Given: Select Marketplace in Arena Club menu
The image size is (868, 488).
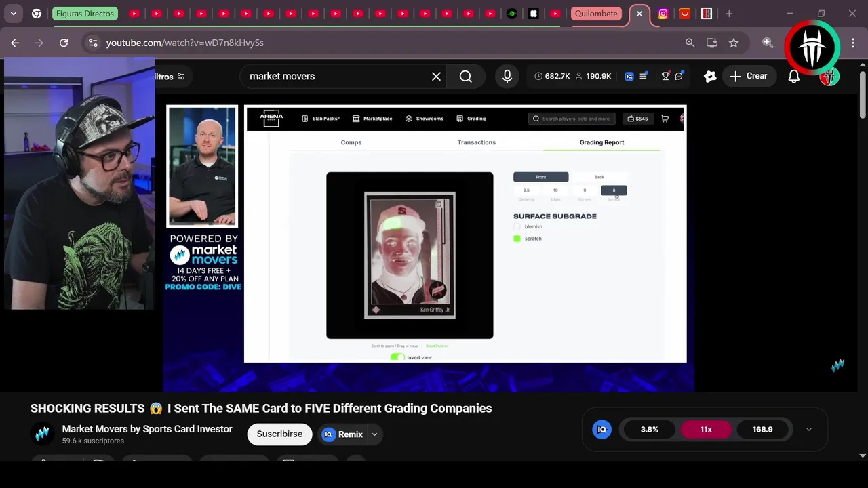Looking at the screenshot, I should coord(372,119).
